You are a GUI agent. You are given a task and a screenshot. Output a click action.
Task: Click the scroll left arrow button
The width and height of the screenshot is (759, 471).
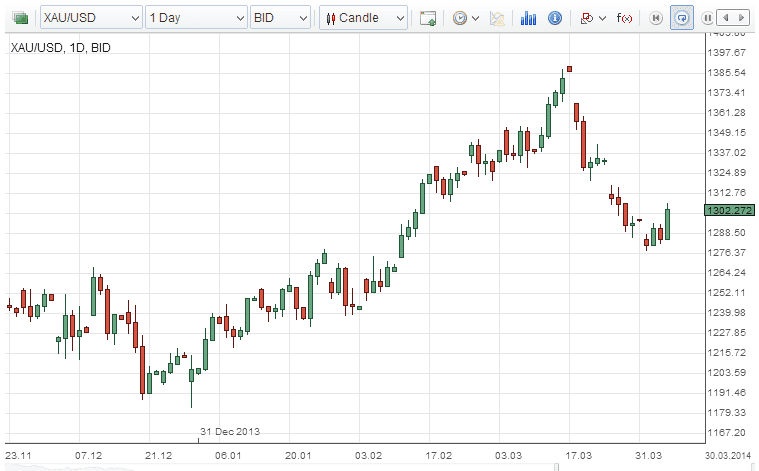click(x=725, y=18)
